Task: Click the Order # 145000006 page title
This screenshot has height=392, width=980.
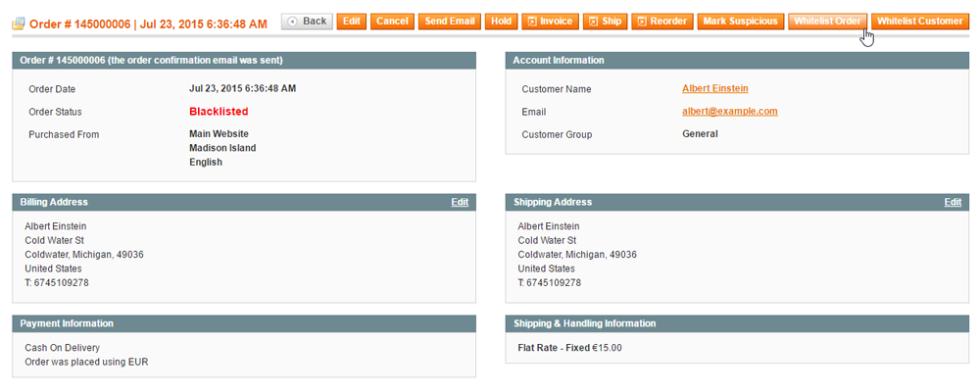Action: [x=148, y=24]
